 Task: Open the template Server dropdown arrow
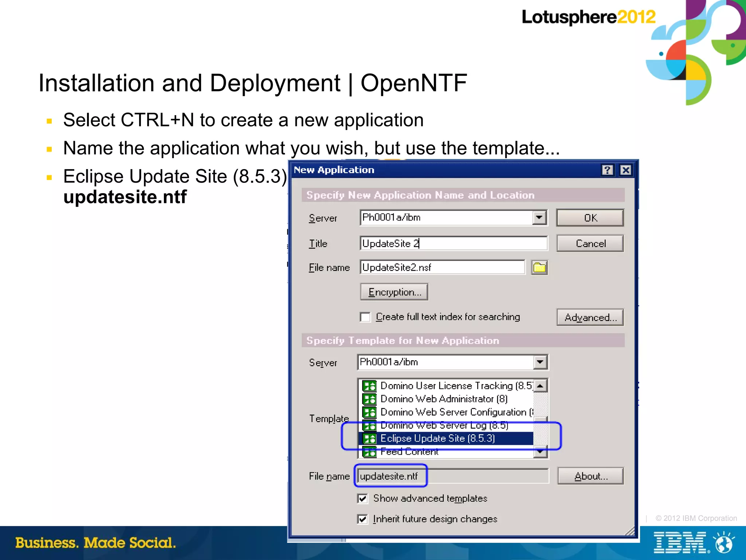click(x=540, y=362)
